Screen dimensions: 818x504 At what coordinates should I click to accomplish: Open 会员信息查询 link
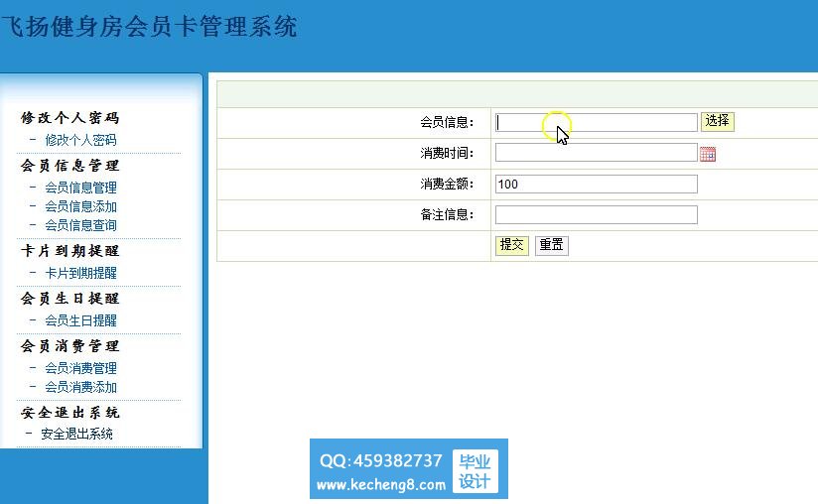click(80, 225)
